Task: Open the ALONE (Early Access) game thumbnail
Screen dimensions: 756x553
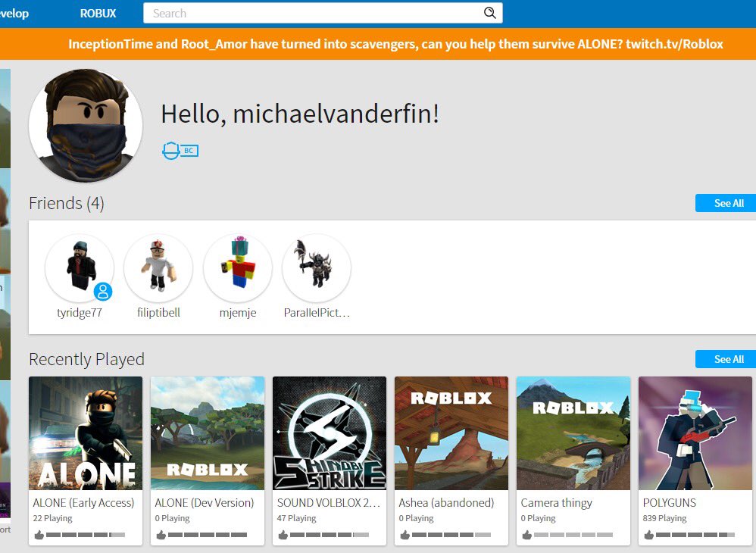Action: pos(86,433)
